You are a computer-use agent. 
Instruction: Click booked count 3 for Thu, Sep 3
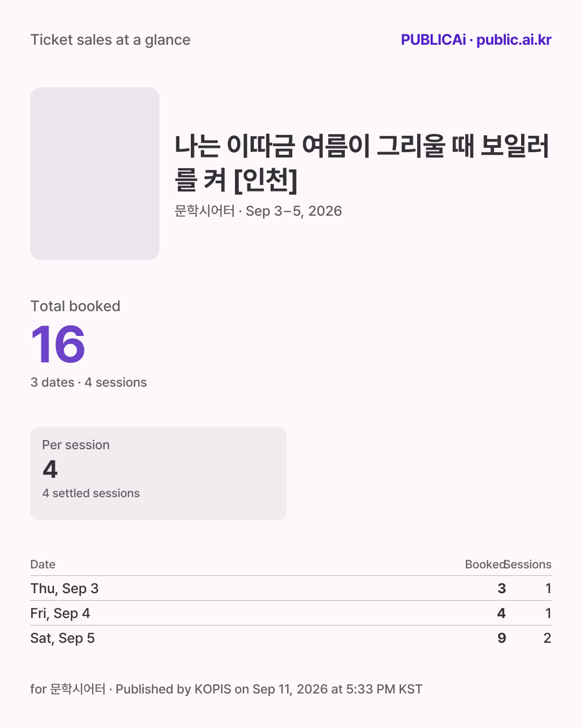point(502,588)
